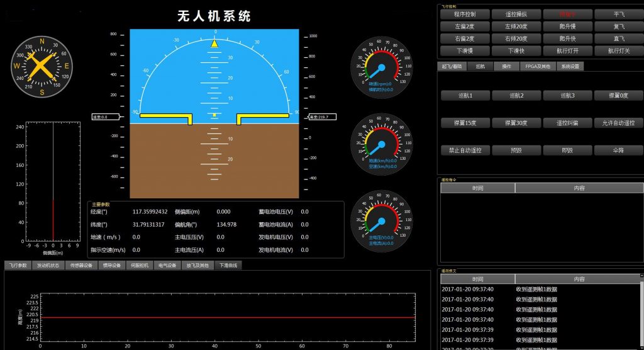Viewport: 644px width, 350px height.
Task: Click the ground speed (km/h) gauge
Action: click(x=380, y=144)
